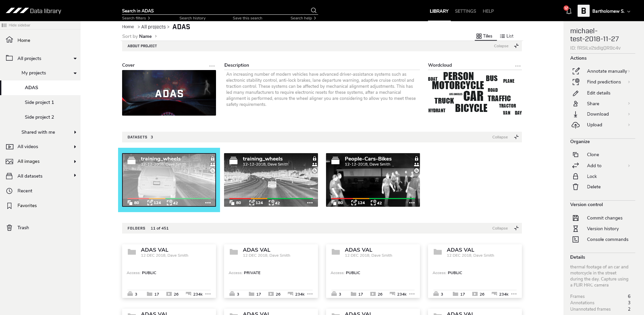Click the Clone icon in Organize

576,154
